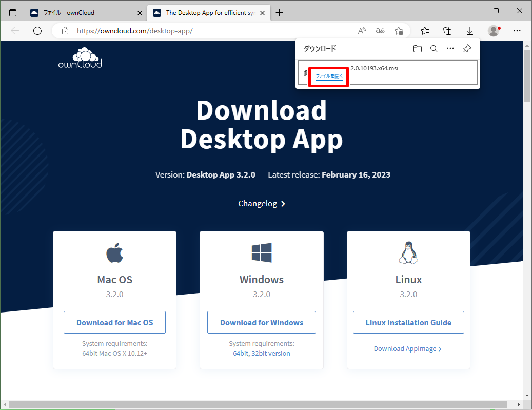532x410 pixels.
Task: Click the browser back arrow
Action: pyautogui.click(x=15, y=31)
